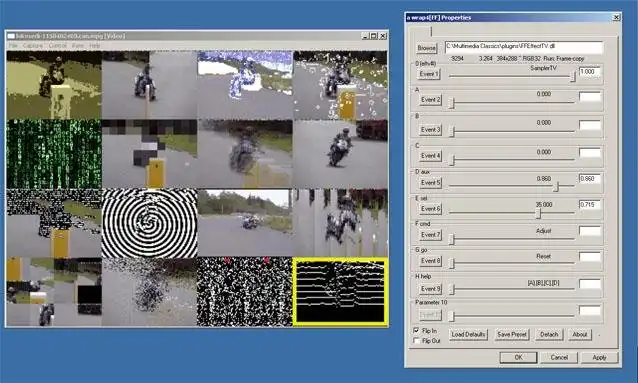
Task: Select the yellow-highlighted waveform effect tile
Action: 340,292
